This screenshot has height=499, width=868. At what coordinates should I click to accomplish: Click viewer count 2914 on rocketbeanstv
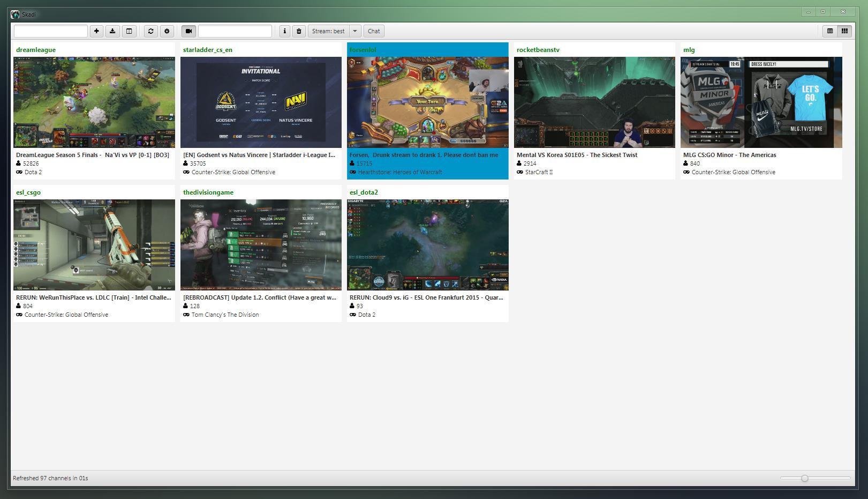tap(530, 163)
